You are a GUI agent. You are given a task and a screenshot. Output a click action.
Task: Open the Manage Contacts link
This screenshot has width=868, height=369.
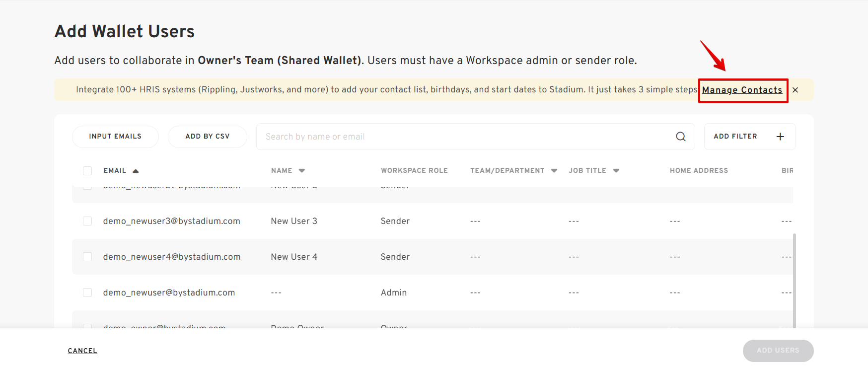(x=742, y=90)
